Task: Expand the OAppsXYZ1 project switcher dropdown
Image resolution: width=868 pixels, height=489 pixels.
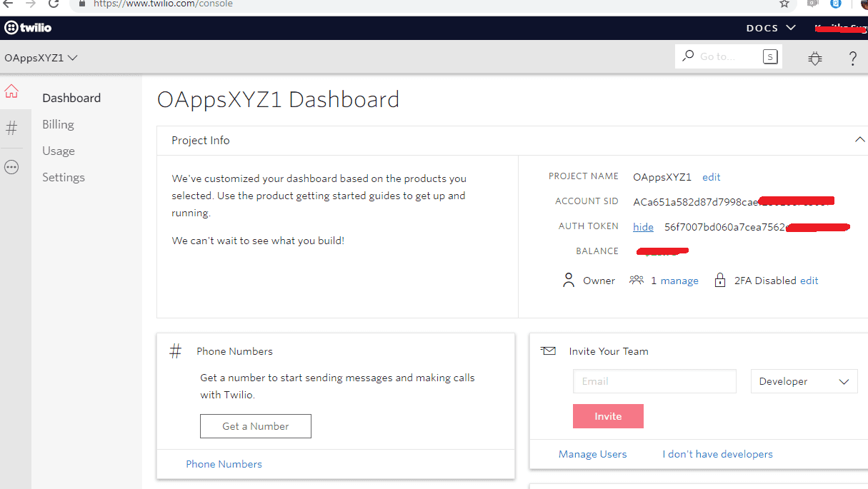Action: click(x=41, y=58)
